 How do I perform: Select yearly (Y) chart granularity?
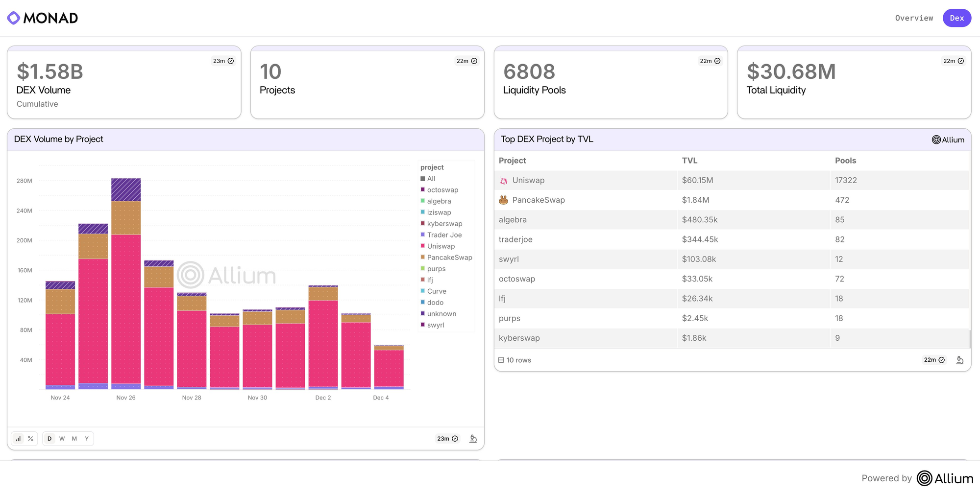87,439
